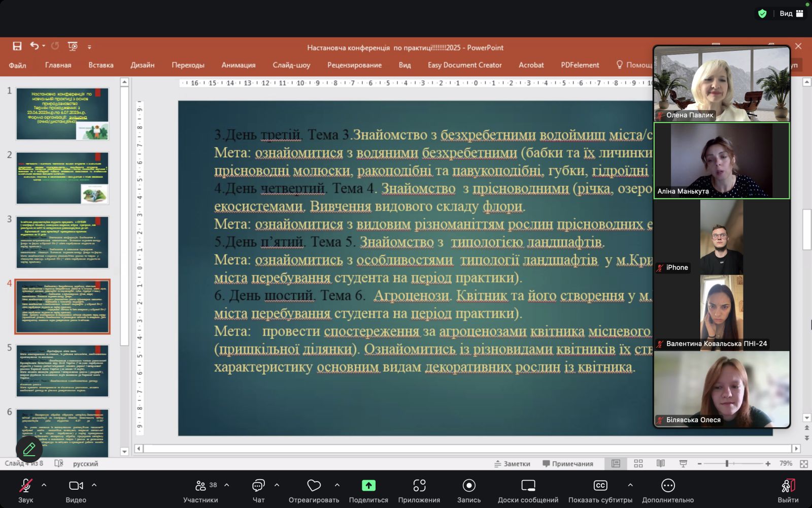
Task: Switch to slide sorter view icon
Action: click(638, 463)
